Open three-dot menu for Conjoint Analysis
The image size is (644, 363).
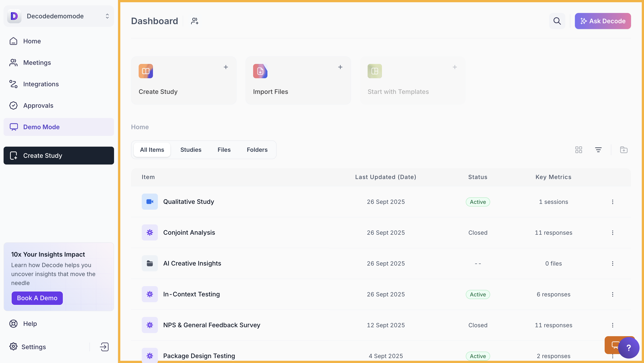coord(612,233)
